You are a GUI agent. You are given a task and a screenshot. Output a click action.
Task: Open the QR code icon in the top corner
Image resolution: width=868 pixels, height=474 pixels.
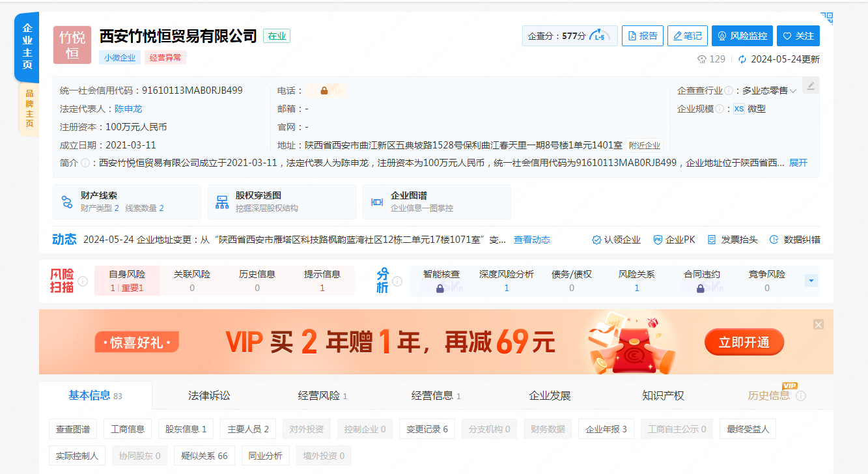tap(826, 18)
